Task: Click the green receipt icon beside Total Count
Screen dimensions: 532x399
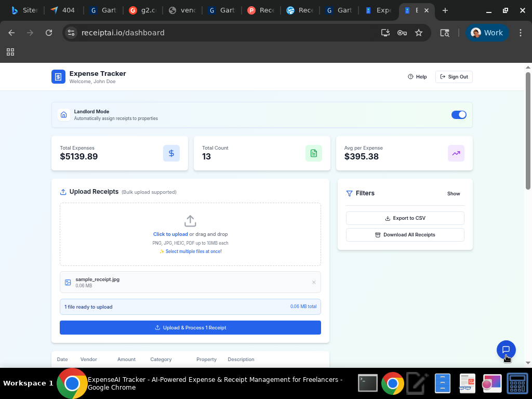Action: [x=314, y=153]
